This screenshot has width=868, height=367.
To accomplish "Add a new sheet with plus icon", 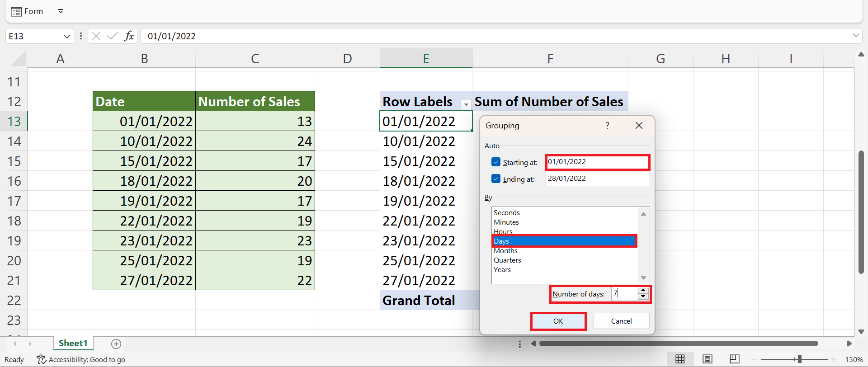I will tap(116, 344).
